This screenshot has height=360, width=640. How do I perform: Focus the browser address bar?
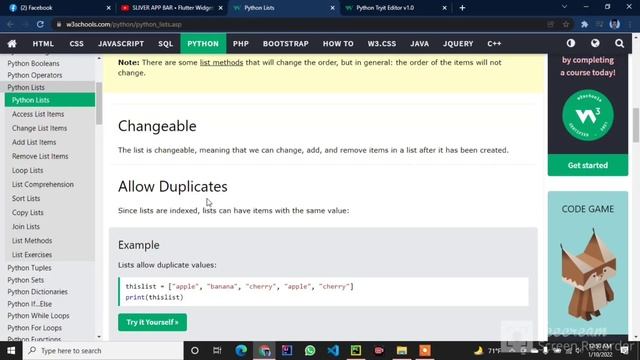tap(302, 24)
